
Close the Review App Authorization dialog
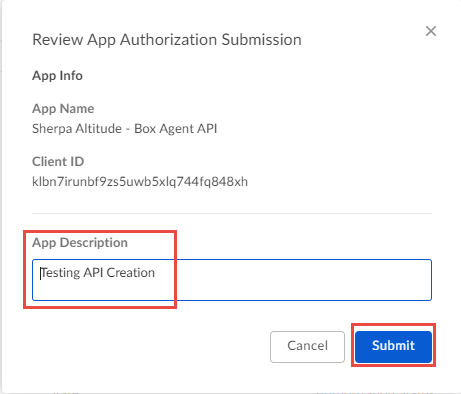[431, 31]
